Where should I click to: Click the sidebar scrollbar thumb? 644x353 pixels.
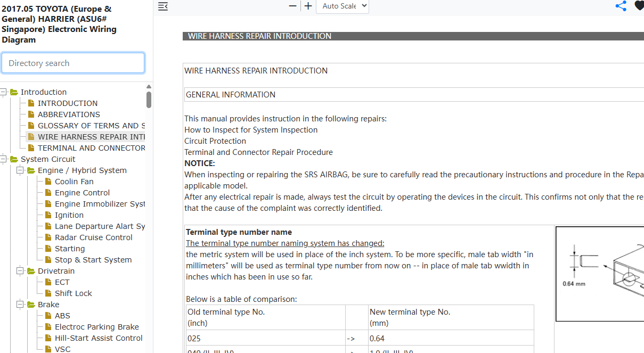click(x=149, y=100)
